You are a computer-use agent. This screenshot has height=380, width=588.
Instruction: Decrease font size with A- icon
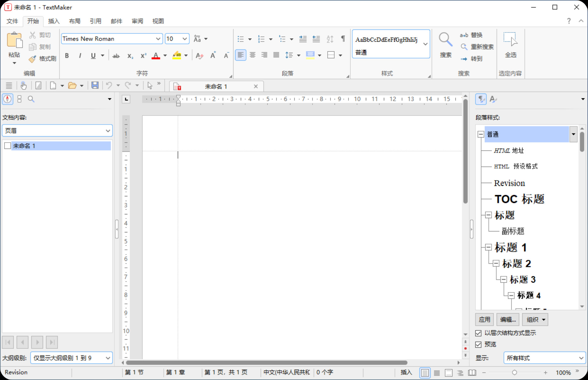(226, 56)
